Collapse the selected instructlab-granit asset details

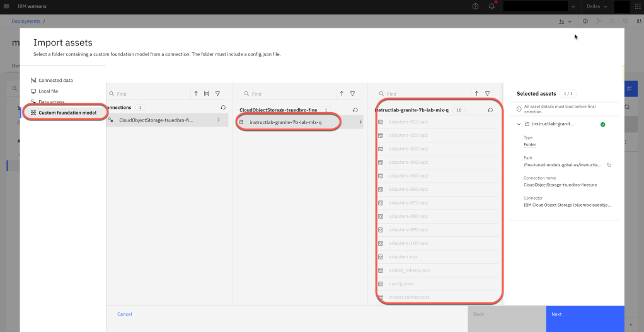[x=519, y=124]
